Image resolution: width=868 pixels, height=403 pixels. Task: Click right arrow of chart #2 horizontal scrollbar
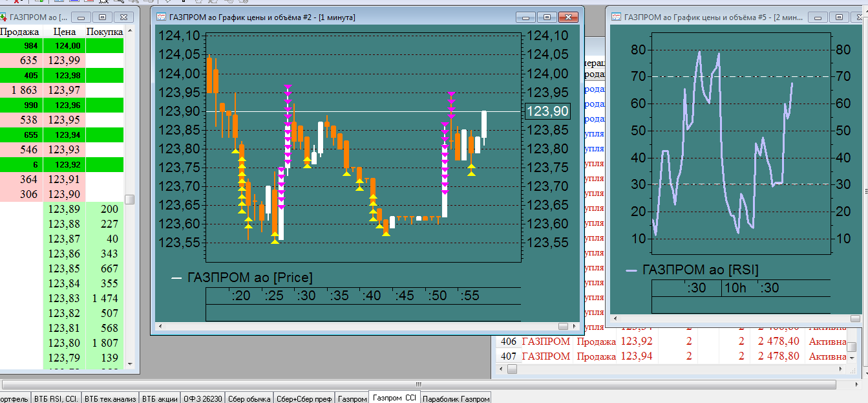[574, 327]
